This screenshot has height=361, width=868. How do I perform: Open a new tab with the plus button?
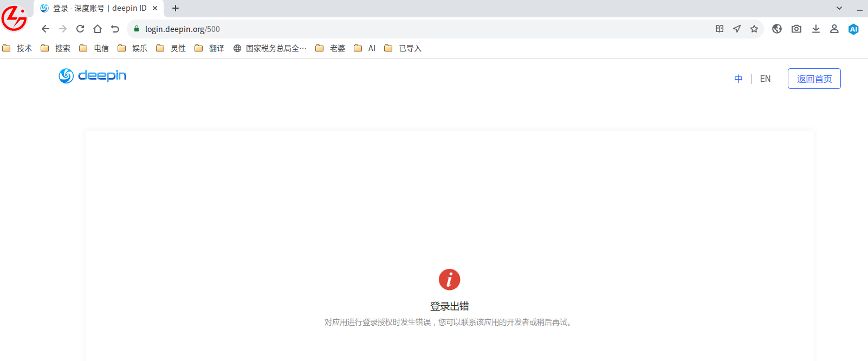176,8
